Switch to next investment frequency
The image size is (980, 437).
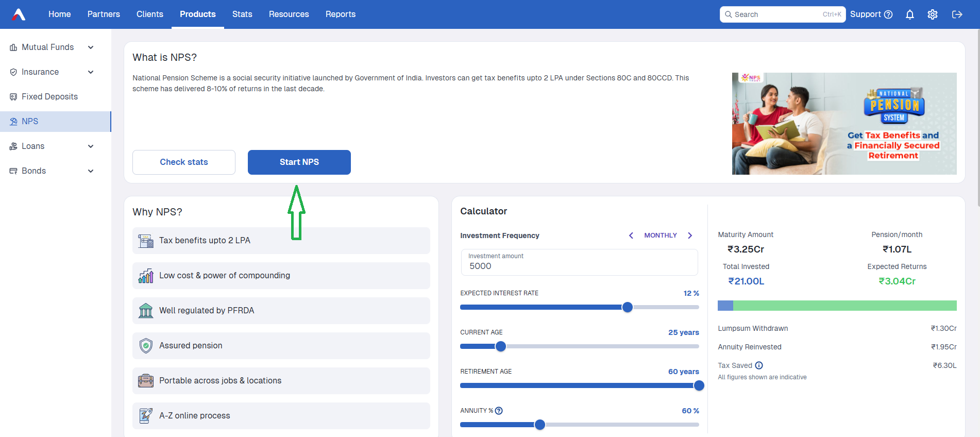[x=690, y=236]
